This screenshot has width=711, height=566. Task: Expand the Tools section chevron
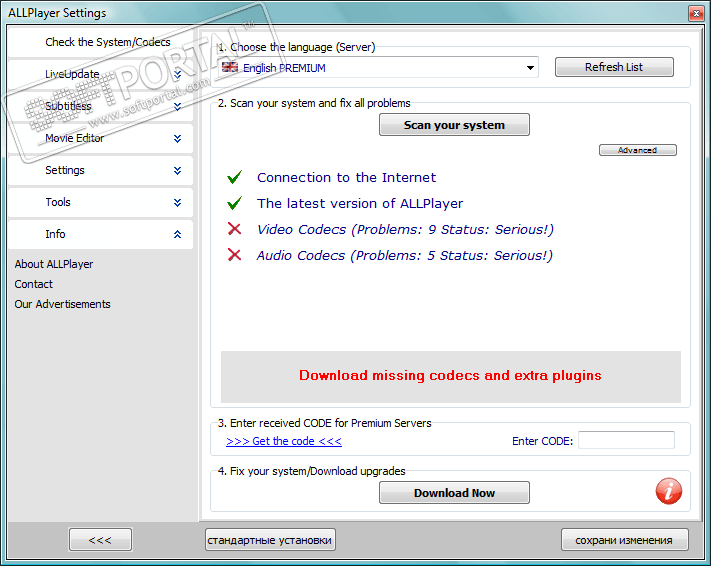(x=177, y=202)
